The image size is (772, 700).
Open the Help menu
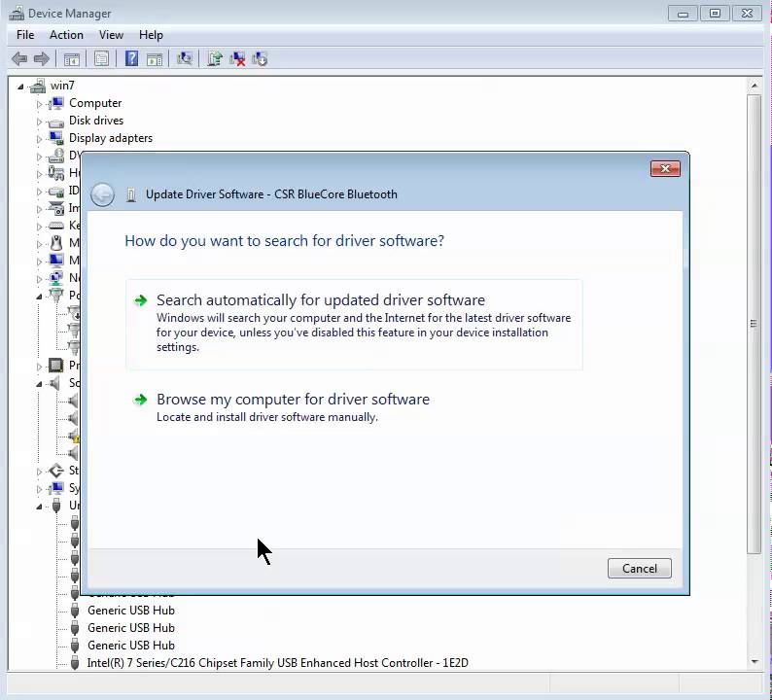(x=151, y=35)
